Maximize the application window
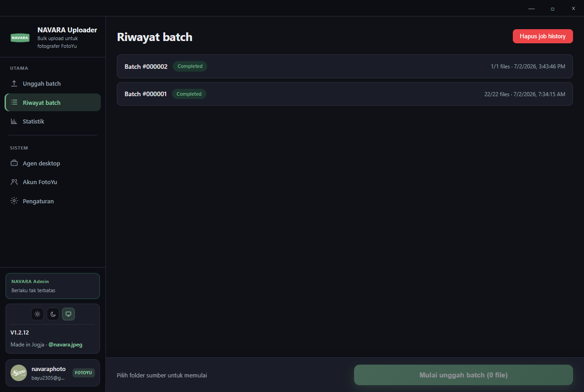 point(553,8)
